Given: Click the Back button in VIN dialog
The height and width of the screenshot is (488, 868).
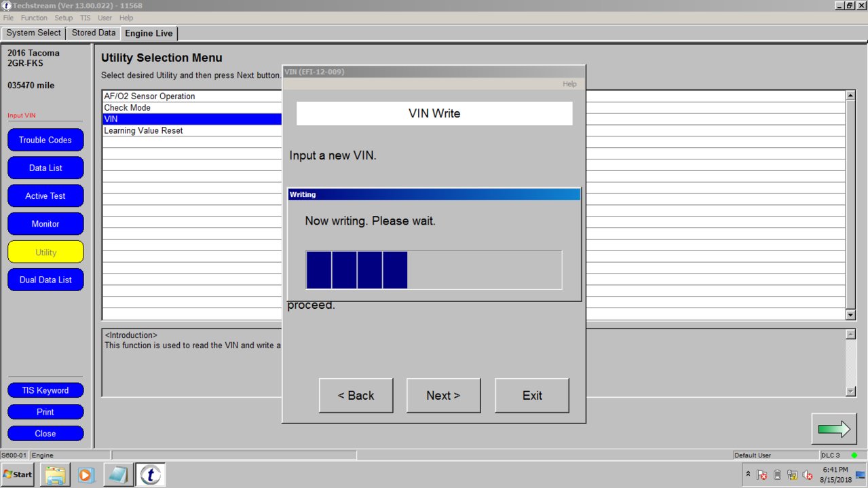Looking at the screenshot, I should [x=356, y=396].
